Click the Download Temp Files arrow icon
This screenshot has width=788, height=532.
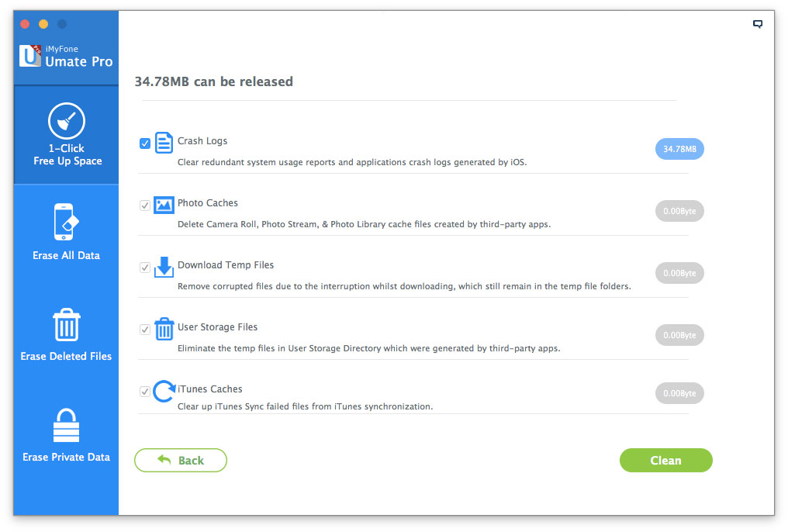click(x=164, y=267)
